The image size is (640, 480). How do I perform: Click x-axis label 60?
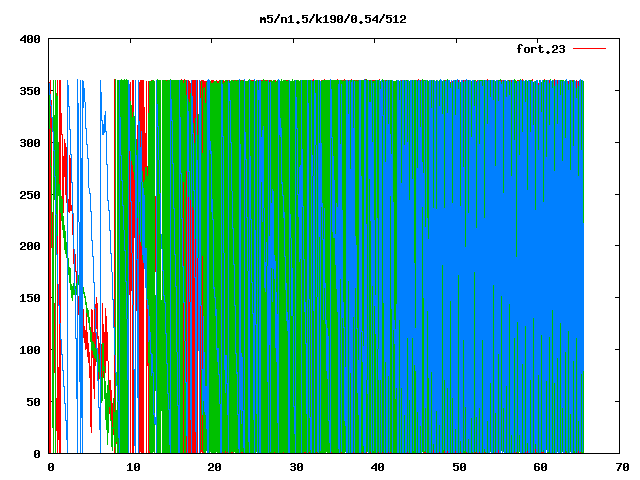[x=540, y=467]
